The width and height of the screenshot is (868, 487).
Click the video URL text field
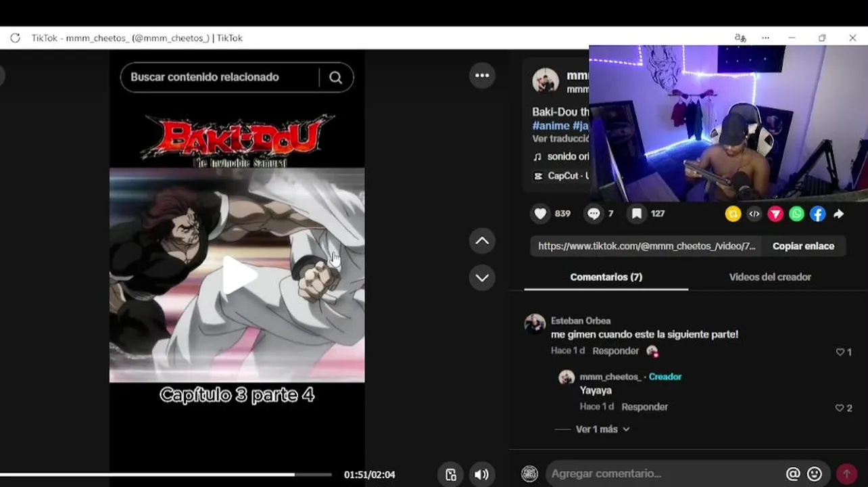pyautogui.click(x=646, y=246)
